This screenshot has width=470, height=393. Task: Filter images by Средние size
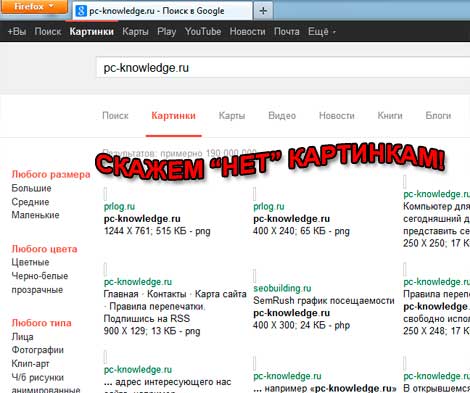point(30,202)
